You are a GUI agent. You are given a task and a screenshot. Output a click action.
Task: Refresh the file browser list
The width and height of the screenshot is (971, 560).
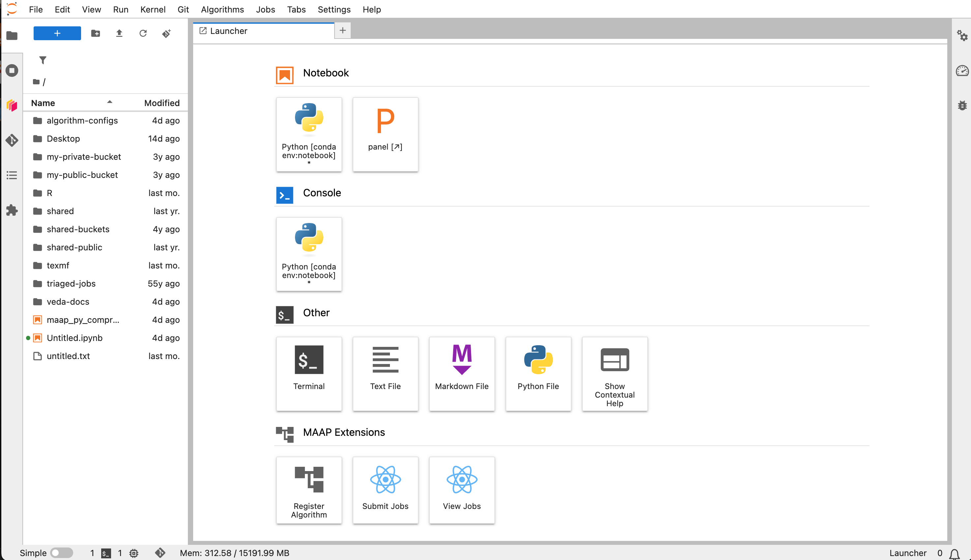(143, 34)
